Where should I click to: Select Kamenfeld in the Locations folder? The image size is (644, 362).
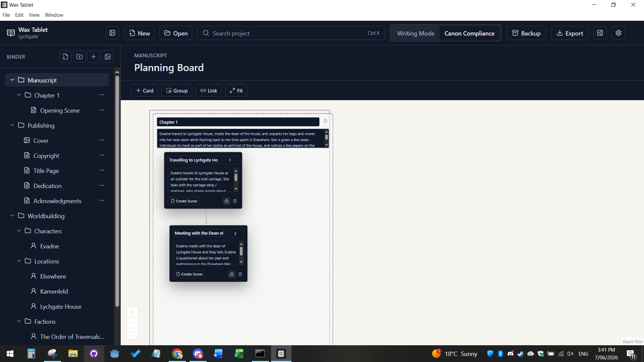54,291
